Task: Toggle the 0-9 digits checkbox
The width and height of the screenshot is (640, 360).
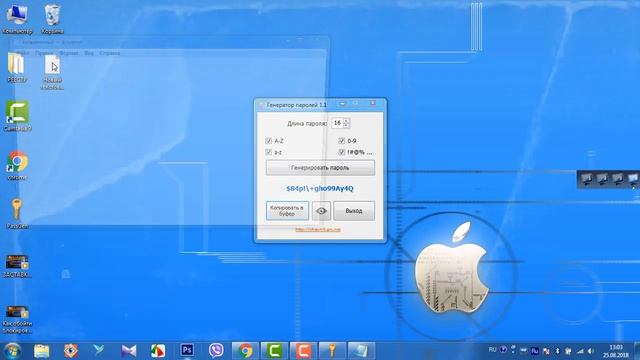Action: tap(342, 141)
